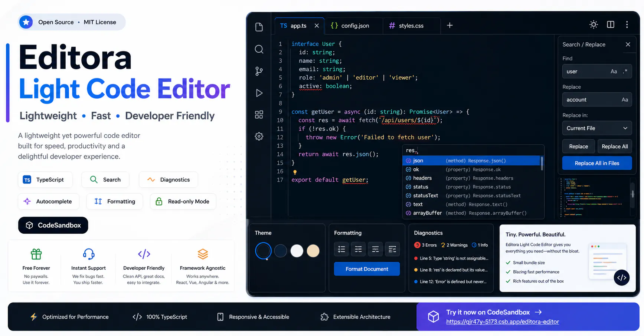Select json suggestion in autocomplete list
This screenshot has width=644, height=336.
[471, 161]
